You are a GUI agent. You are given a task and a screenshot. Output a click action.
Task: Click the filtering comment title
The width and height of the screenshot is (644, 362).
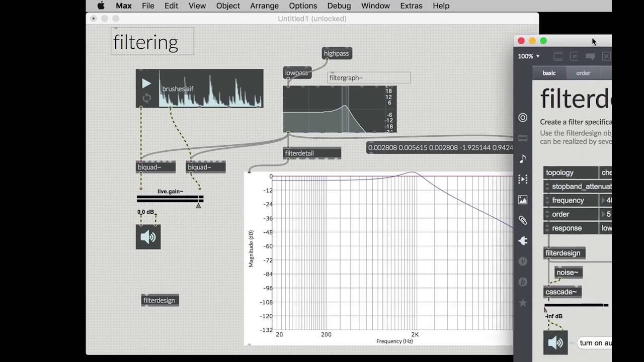coord(152,41)
